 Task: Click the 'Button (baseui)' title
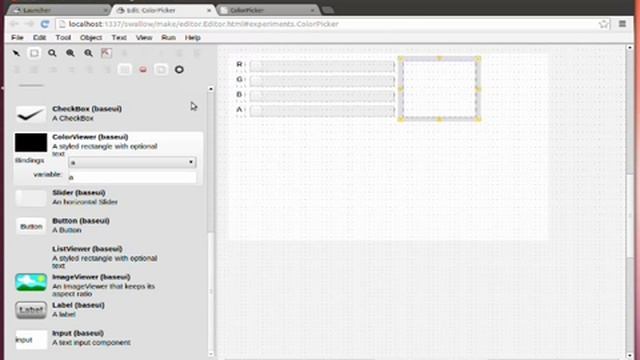(x=81, y=221)
